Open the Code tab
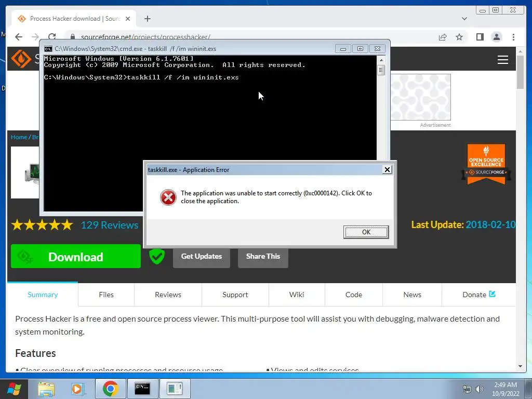 353,295
